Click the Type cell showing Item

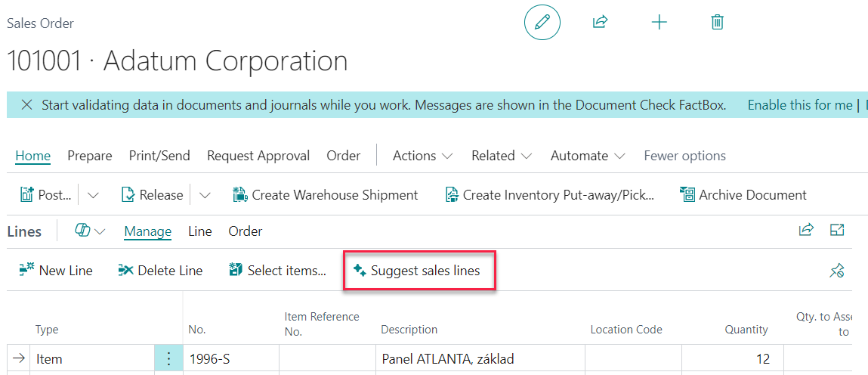[x=91, y=359]
